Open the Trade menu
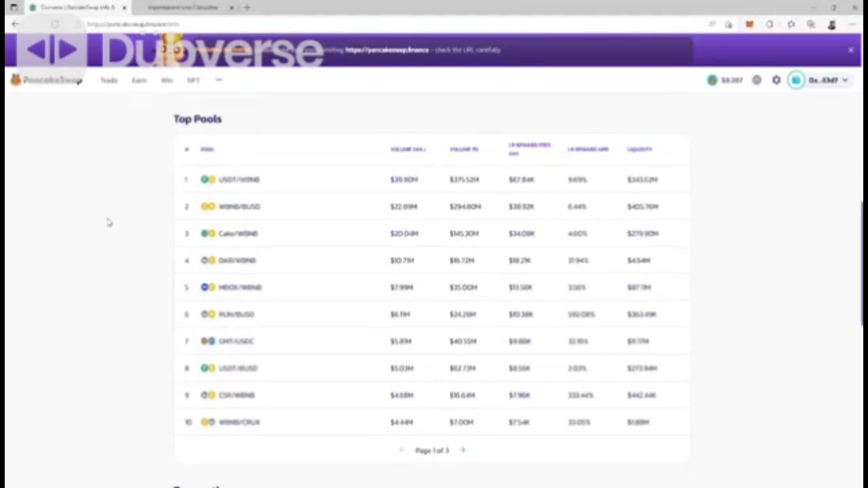Screen dimensions: 868x488 click(x=108, y=80)
